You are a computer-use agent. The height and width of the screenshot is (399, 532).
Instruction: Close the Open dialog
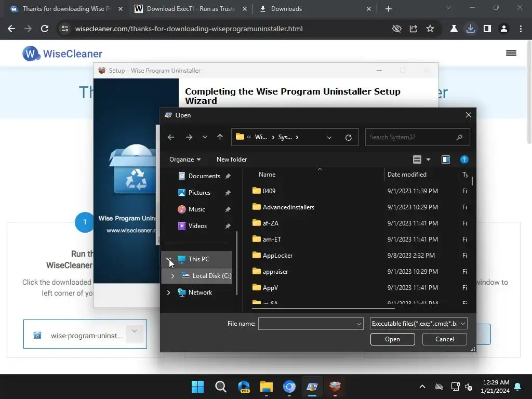tap(468, 115)
